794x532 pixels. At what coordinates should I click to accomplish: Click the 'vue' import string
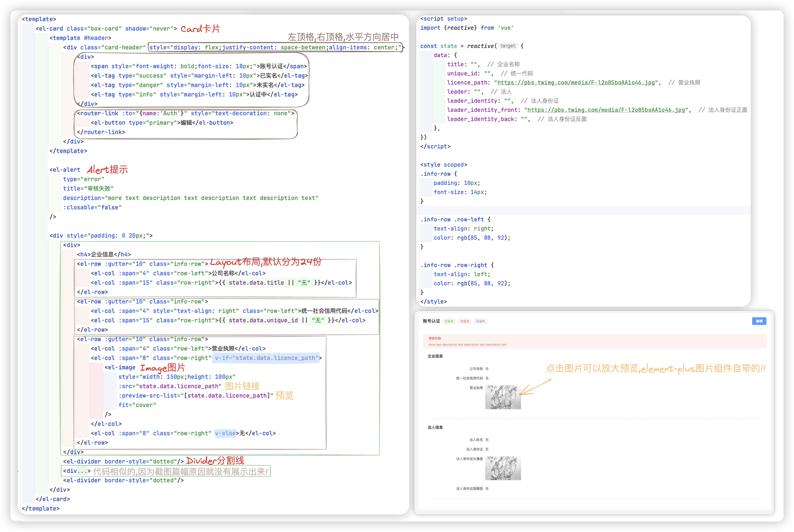505,28
